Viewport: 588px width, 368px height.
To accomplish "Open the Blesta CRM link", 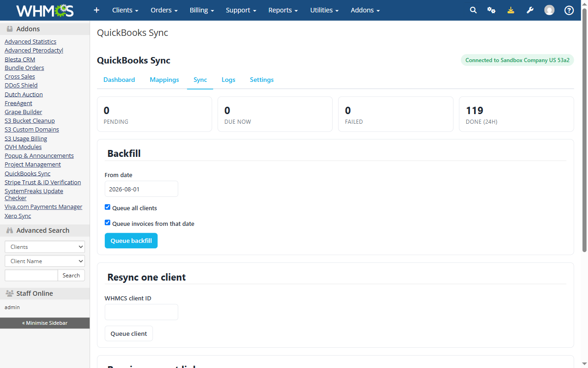I will click(20, 59).
